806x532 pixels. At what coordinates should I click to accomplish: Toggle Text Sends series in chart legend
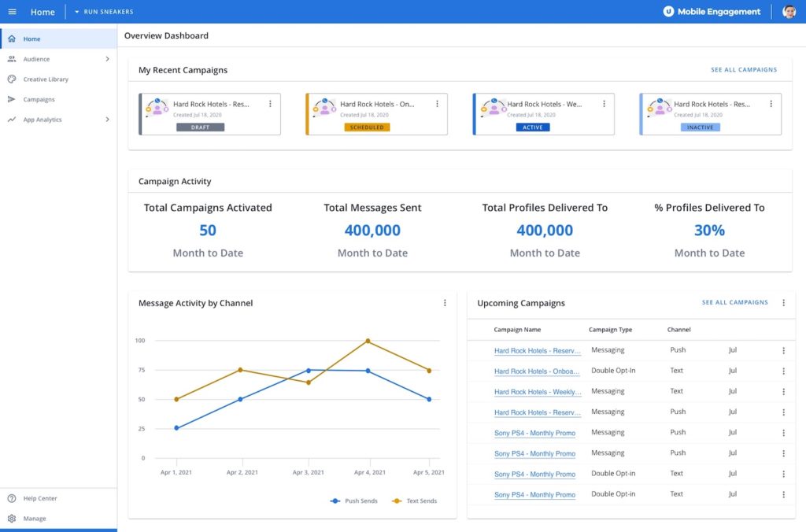click(414, 501)
